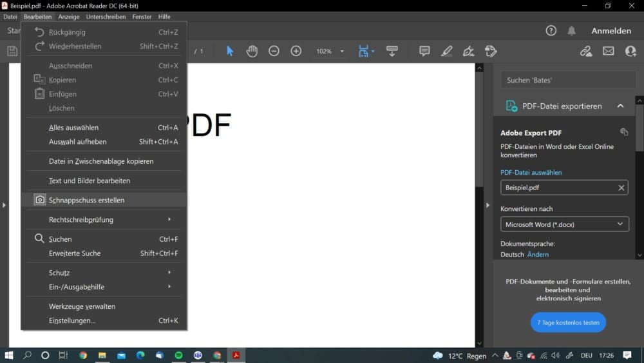This screenshot has width=644, height=363.
Task: Activate the Hand pan tool
Action: click(252, 51)
